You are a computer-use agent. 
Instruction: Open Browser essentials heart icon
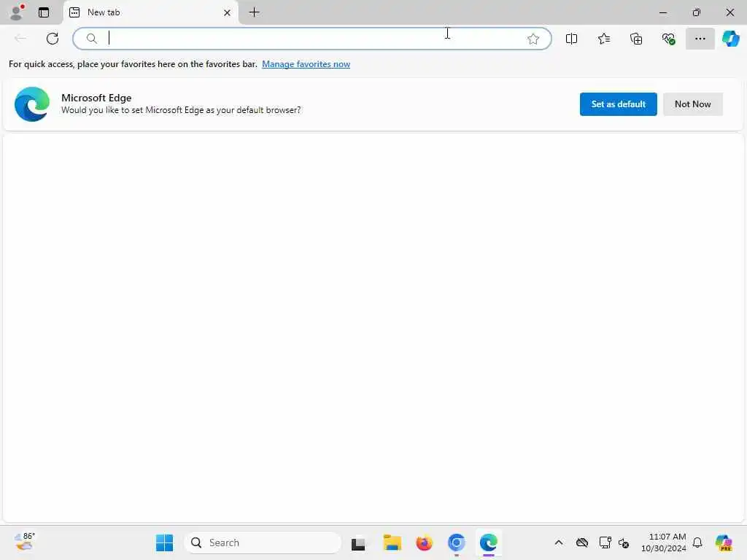pos(668,39)
